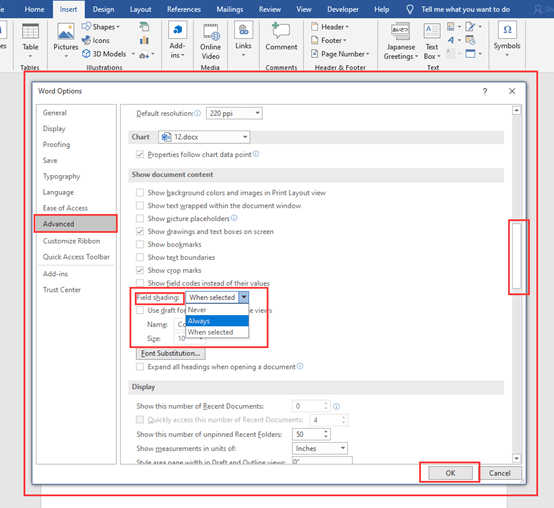Viewport: 554px width, 508px height.
Task: Click the Signature Line icon
Action: pyautogui.click(x=470, y=26)
